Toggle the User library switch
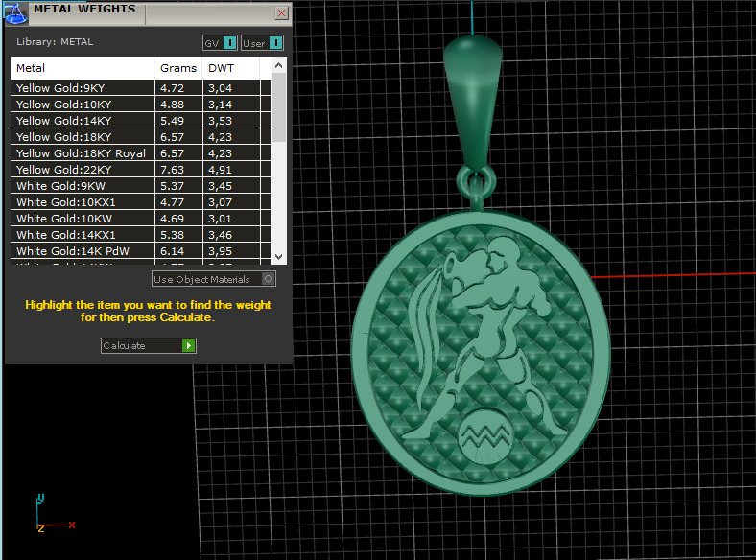 [x=262, y=43]
